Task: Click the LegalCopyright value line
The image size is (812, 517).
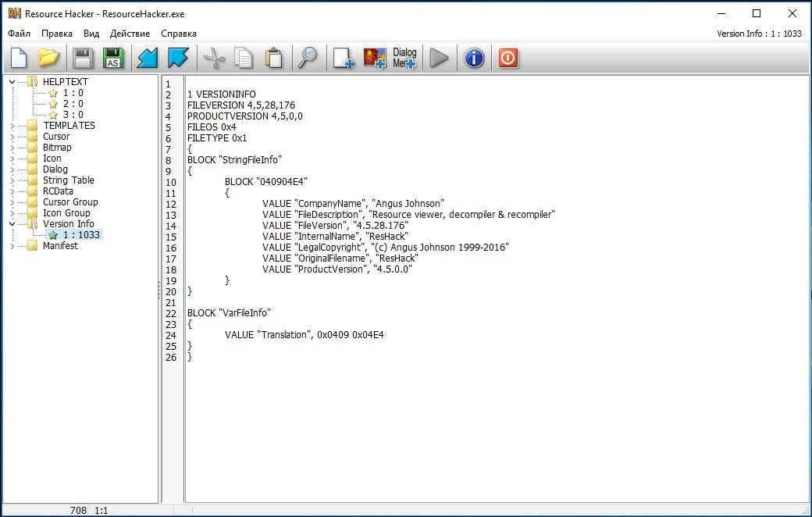Action: pos(386,247)
